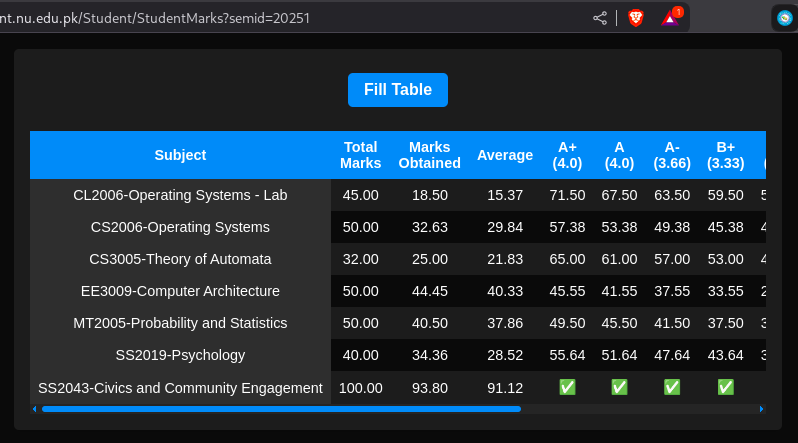This screenshot has width=798, height=443.
Task: Click the horizontal scrollbar thumb under table
Action: point(281,409)
